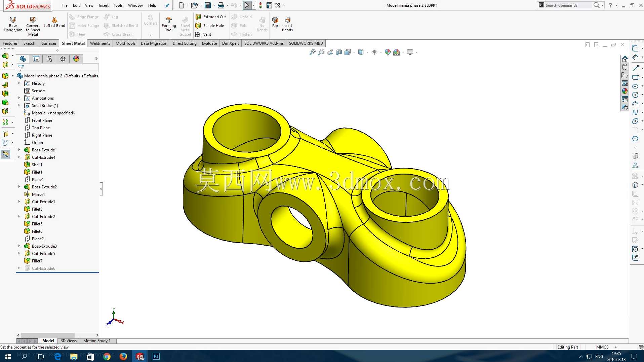Open the Display Style dropdown arrow
Viewport: 644px width, 362px height.
367,52
